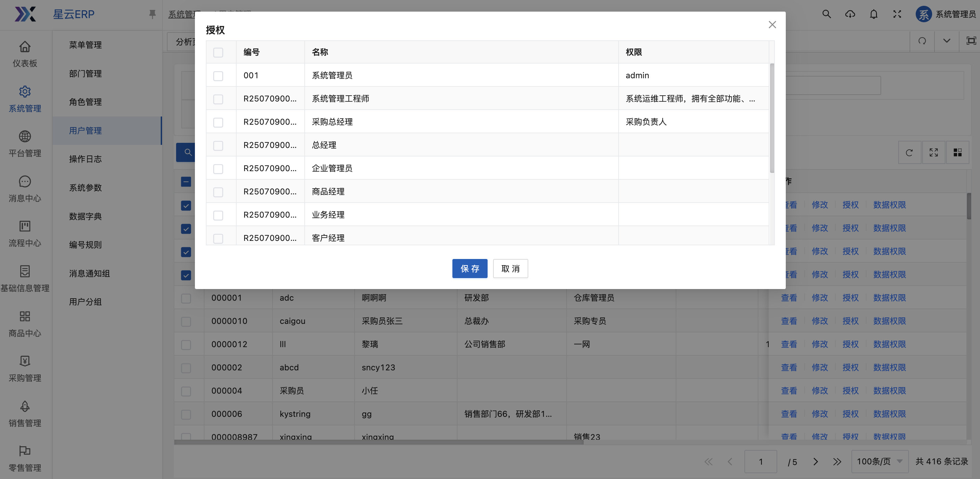Check the 系统管理员 role checkbox
The width and height of the screenshot is (980, 479).
click(218, 76)
